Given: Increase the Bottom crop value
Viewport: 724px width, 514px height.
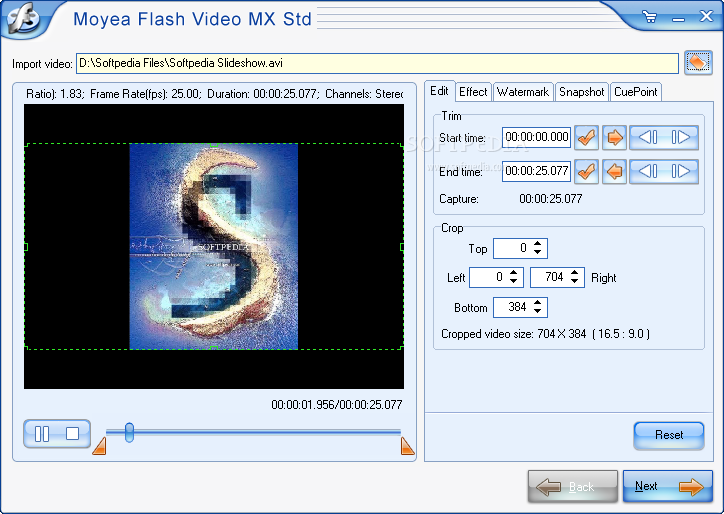Looking at the screenshot, I should point(537,302).
